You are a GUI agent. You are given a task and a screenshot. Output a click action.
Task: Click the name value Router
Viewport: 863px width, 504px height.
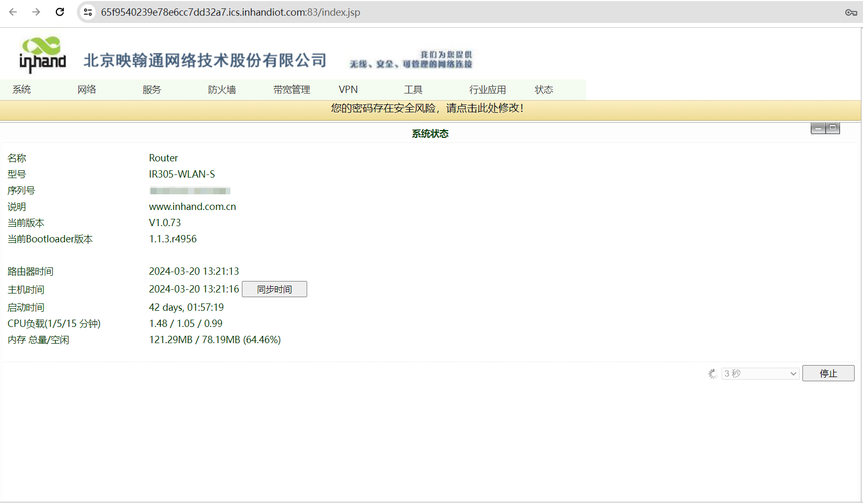(x=164, y=158)
